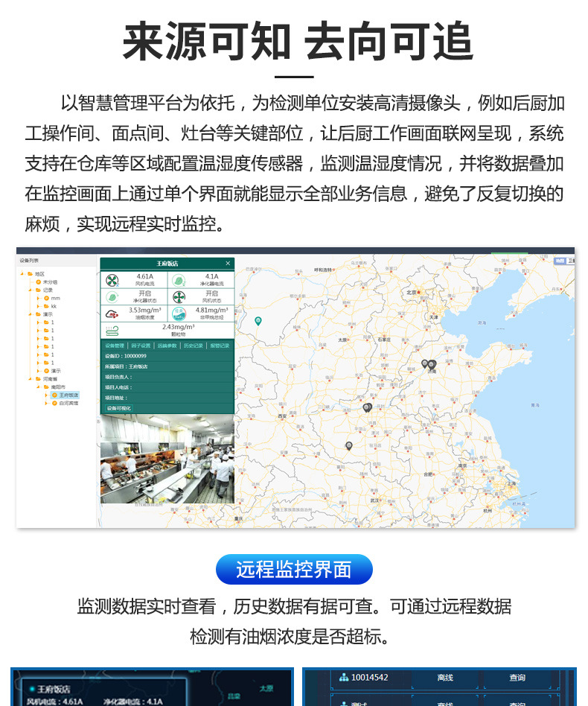The height and width of the screenshot is (706, 588).
Task: Collapse the 记录 folder node
Action: tap(31, 290)
